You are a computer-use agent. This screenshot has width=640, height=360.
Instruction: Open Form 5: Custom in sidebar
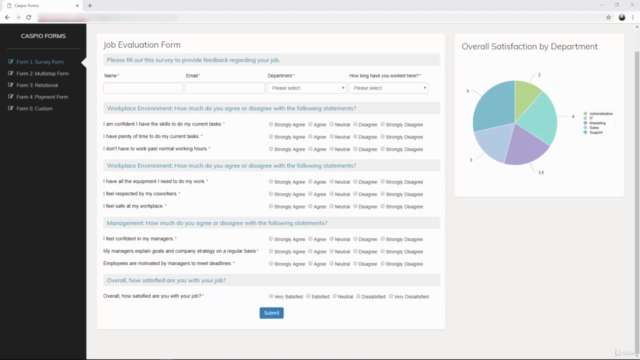click(x=34, y=109)
